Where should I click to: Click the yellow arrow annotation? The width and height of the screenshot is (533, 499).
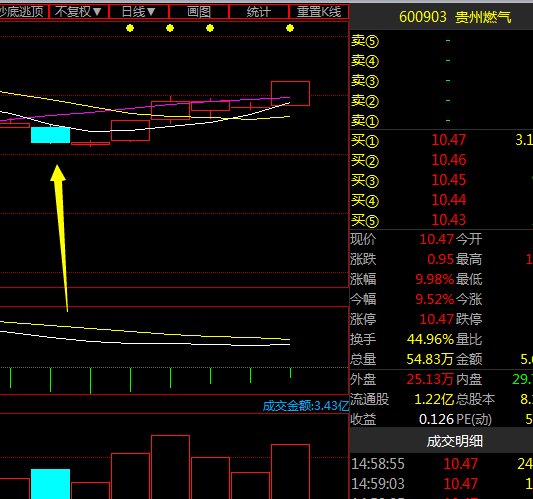[x=61, y=238]
